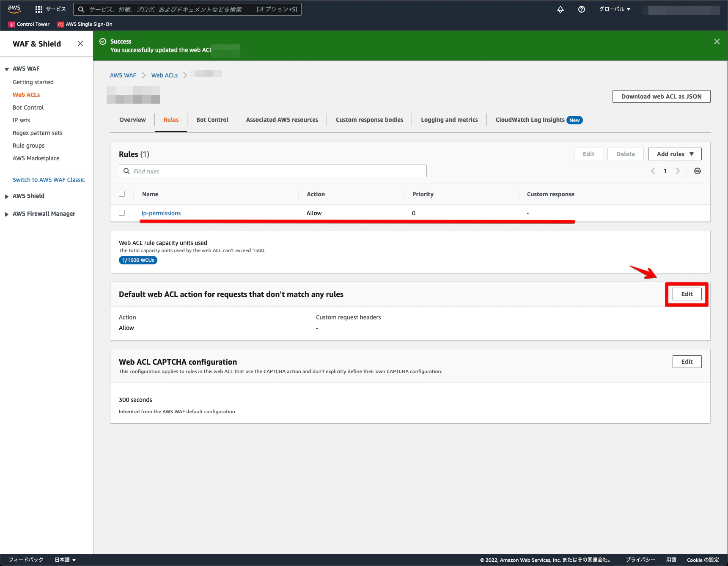Viewport: 728px width, 566px height.
Task: Open Bot Control in sidebar
Action: click(28, 107)
